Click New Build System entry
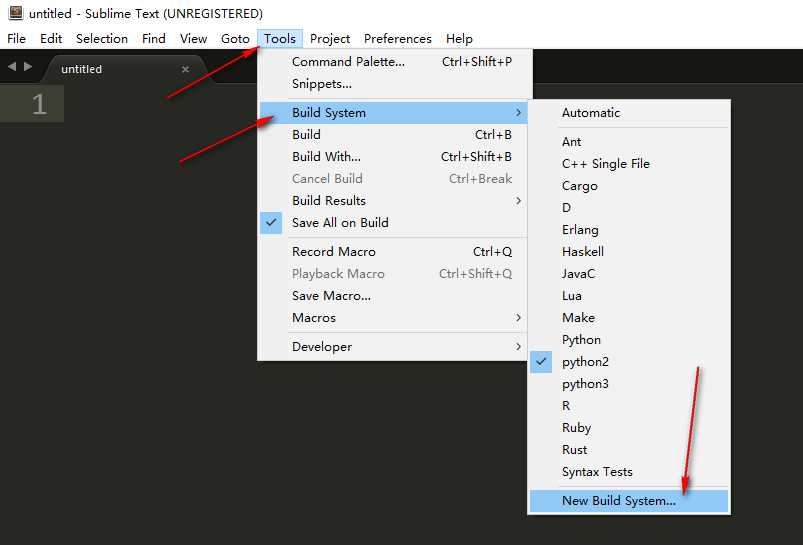This screenshot has height=545, width=803. click(618, 501)
